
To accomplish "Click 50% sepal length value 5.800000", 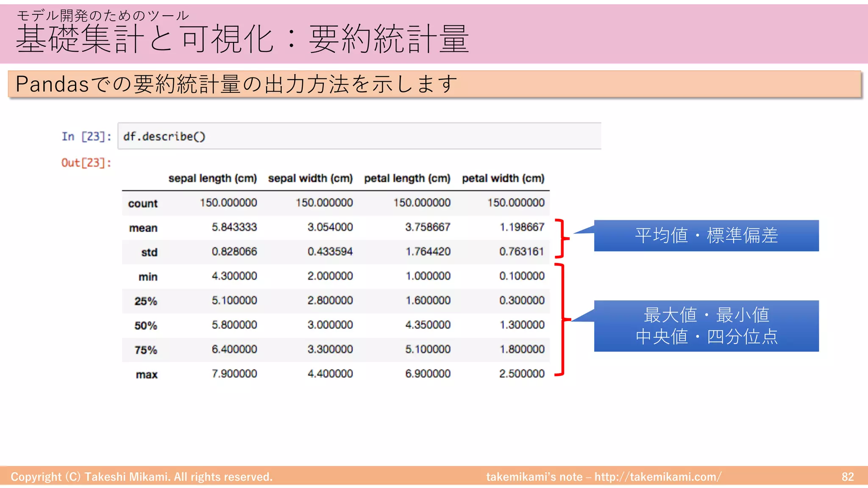I will pos(234,325).
